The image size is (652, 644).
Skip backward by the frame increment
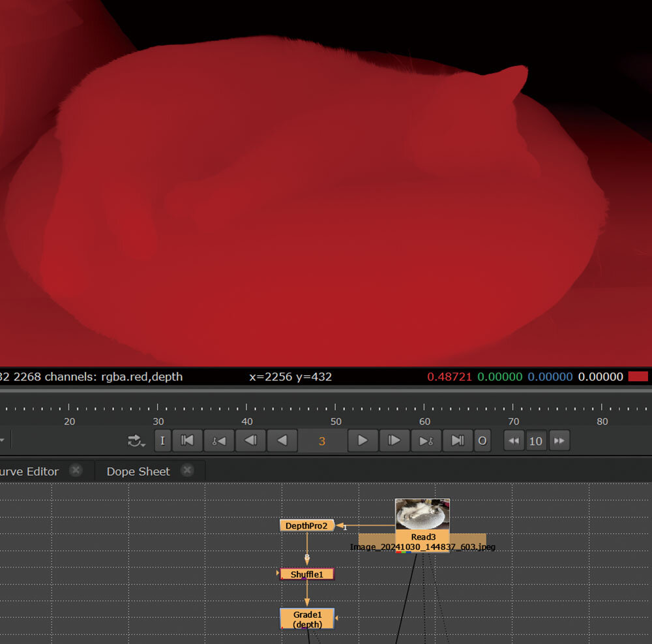pos(514,441)
